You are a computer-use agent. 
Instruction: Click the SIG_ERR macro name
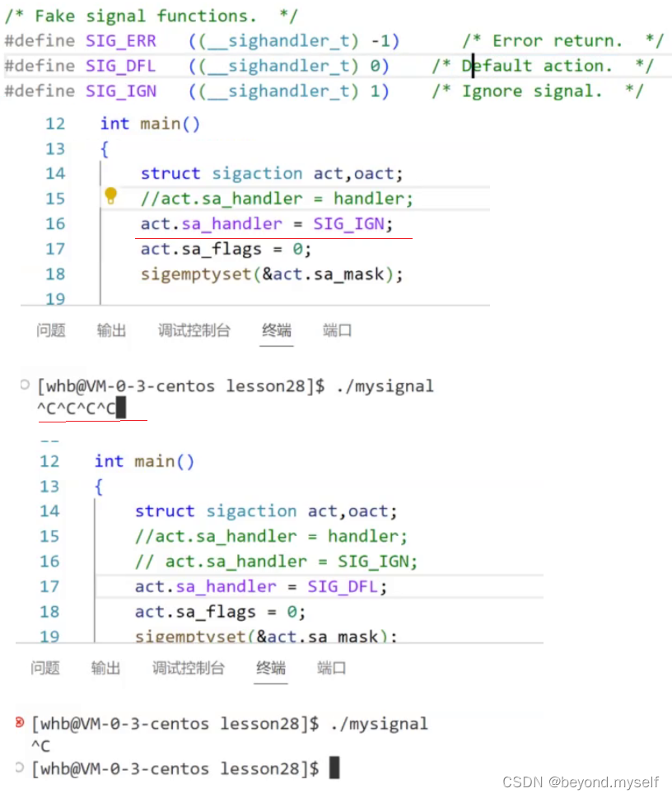(x=121, y=40)
